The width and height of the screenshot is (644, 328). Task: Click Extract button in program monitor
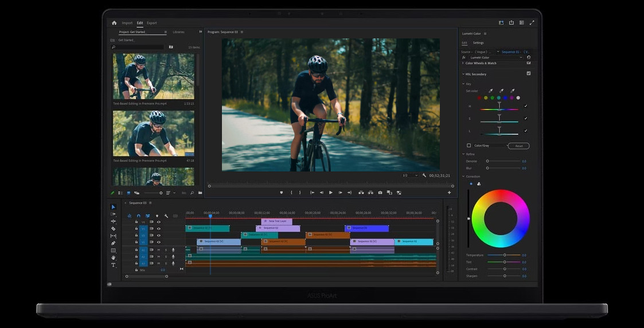[370, 193]
